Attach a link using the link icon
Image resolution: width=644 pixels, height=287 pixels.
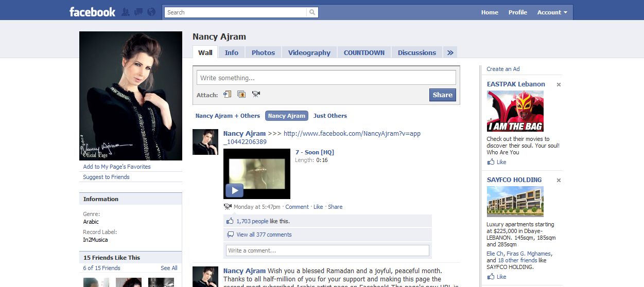[227, 94]
